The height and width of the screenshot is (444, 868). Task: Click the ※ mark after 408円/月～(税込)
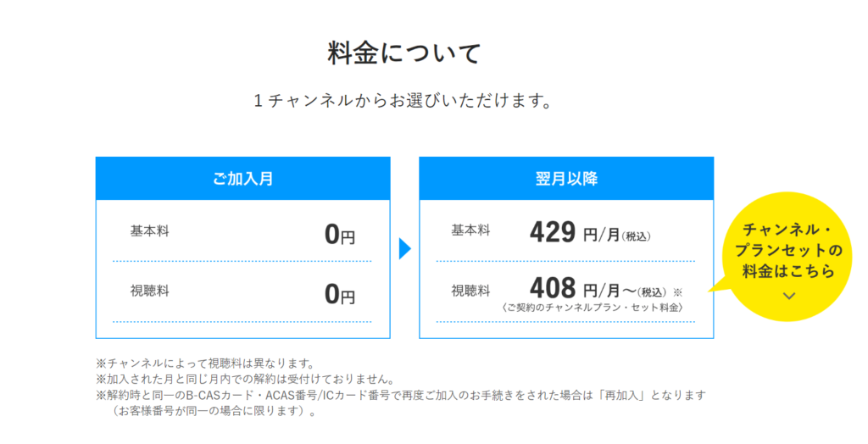[677, 293]
